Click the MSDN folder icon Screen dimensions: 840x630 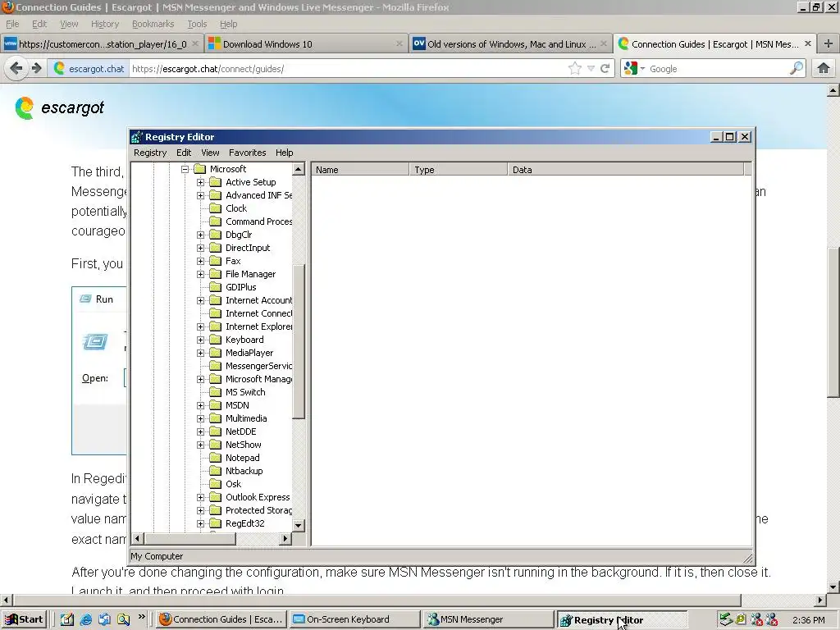coord(216,405)
